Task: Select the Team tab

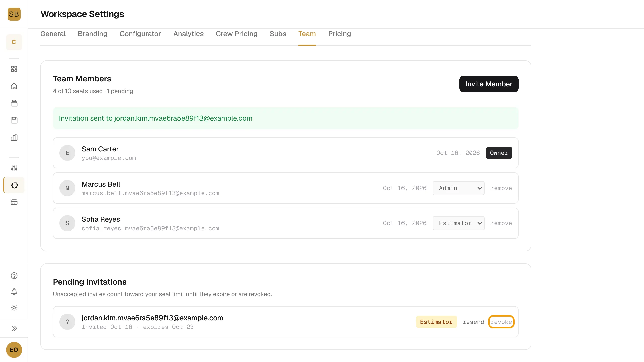Action: tap(307, 34)
